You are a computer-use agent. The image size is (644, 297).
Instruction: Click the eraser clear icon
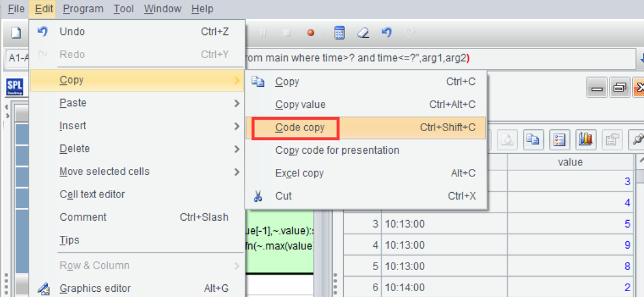pyautogui.click(x=363, y=33)
